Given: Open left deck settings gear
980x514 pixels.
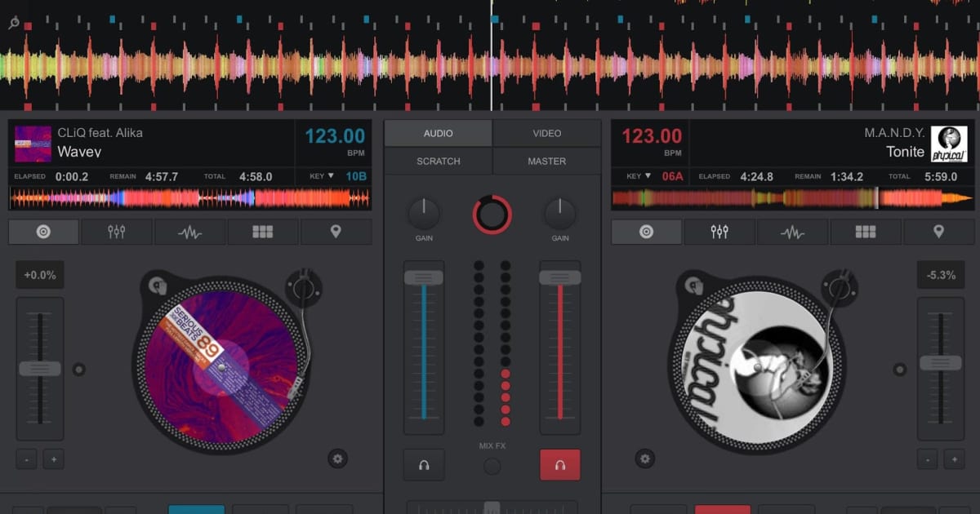Looking at the screenshot, I should pos(338,459).
